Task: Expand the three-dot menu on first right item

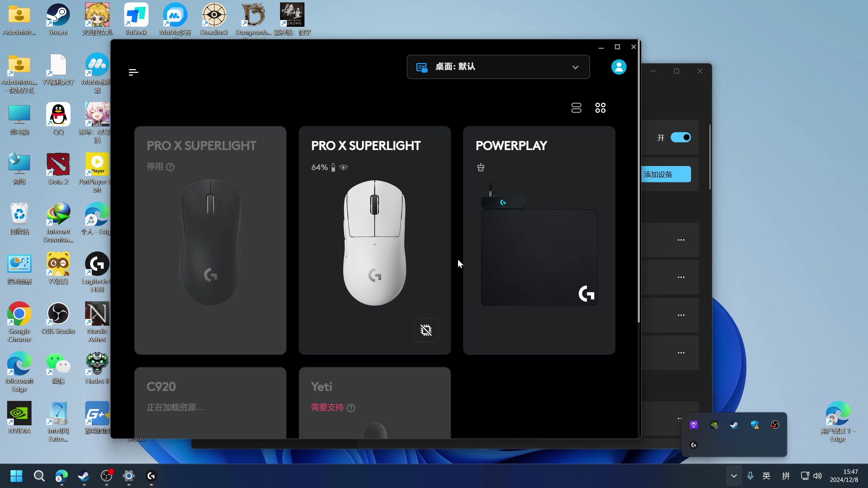Action: click(682, 238)
